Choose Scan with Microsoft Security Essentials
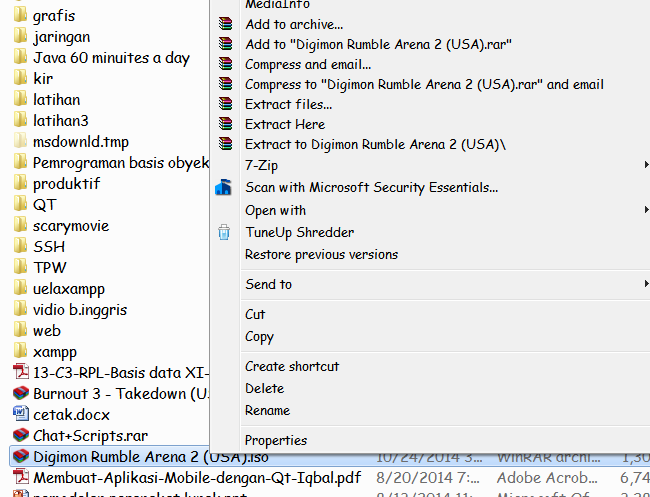 pyautogui.click(x=371, y=187)
